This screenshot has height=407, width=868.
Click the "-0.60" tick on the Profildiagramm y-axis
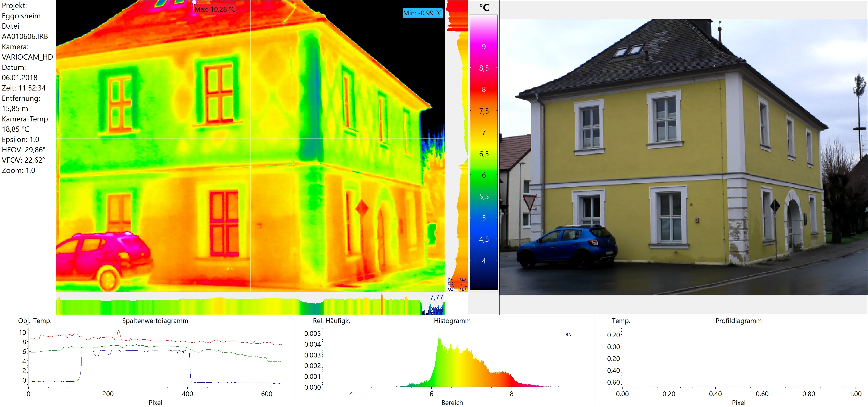[612, 382]
